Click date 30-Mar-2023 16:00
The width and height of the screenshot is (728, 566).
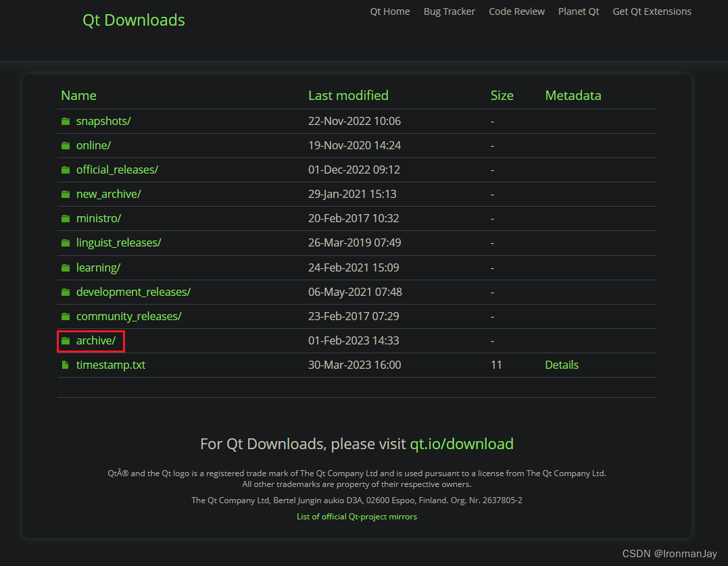pyautogui.click(x=354, y=365)
